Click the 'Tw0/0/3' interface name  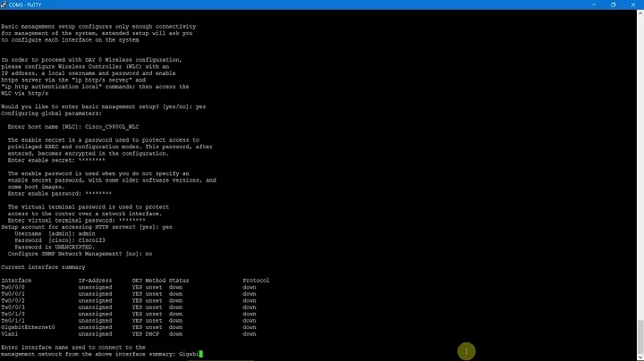13,306
